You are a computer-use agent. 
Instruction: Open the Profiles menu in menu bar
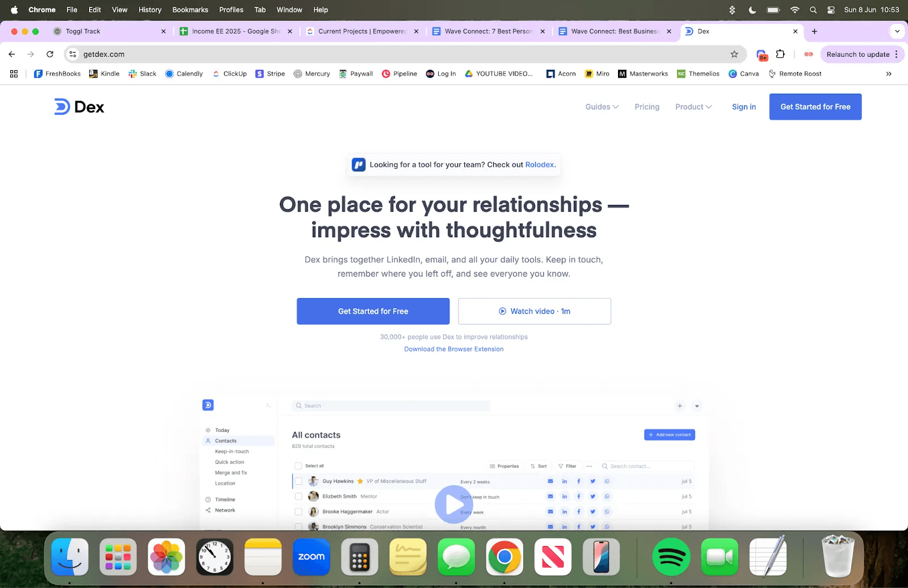[x=231, y=10]
